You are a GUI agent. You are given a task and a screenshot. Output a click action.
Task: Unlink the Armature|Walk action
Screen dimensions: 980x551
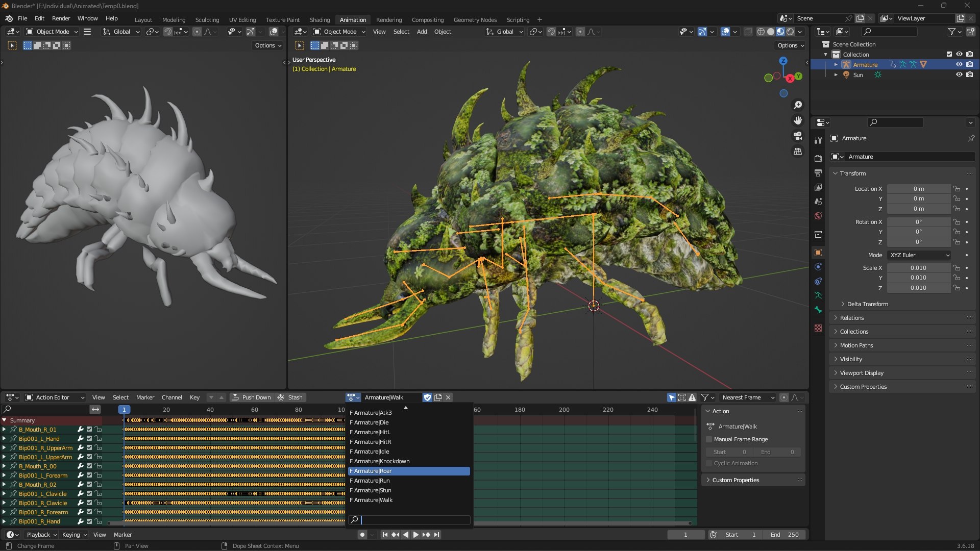point(448,397)
